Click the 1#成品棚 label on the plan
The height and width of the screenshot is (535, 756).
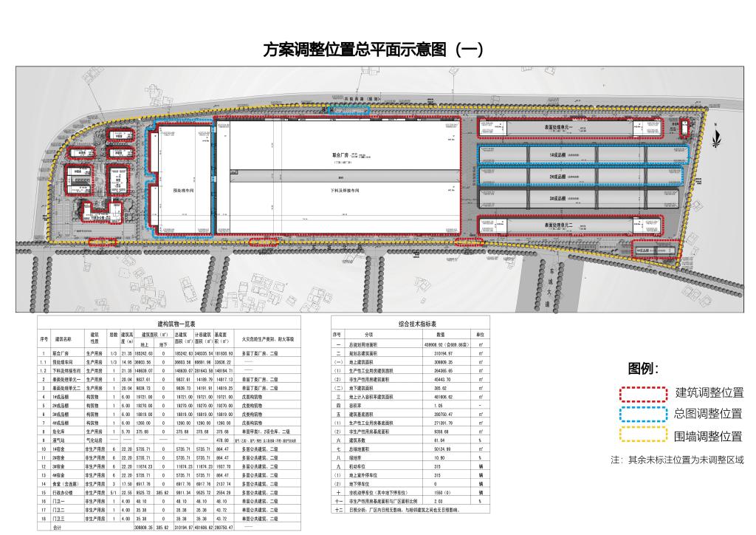[x=557, y=155]
